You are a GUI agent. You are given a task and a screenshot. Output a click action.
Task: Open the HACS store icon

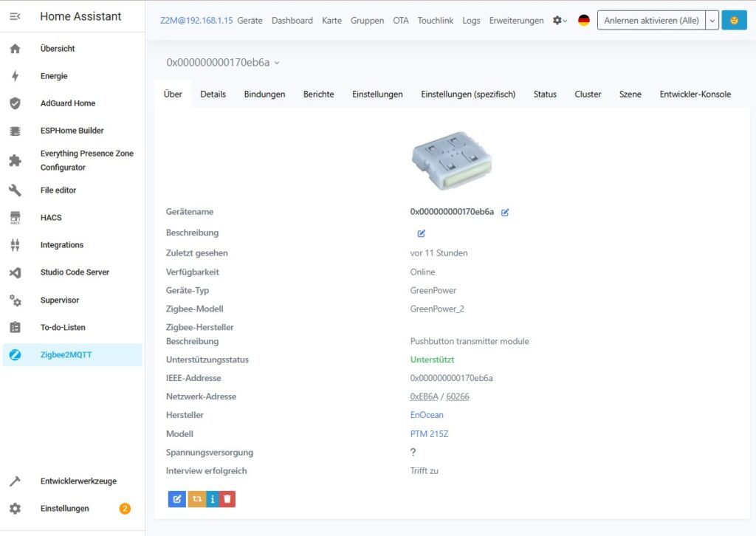[15, 217]
